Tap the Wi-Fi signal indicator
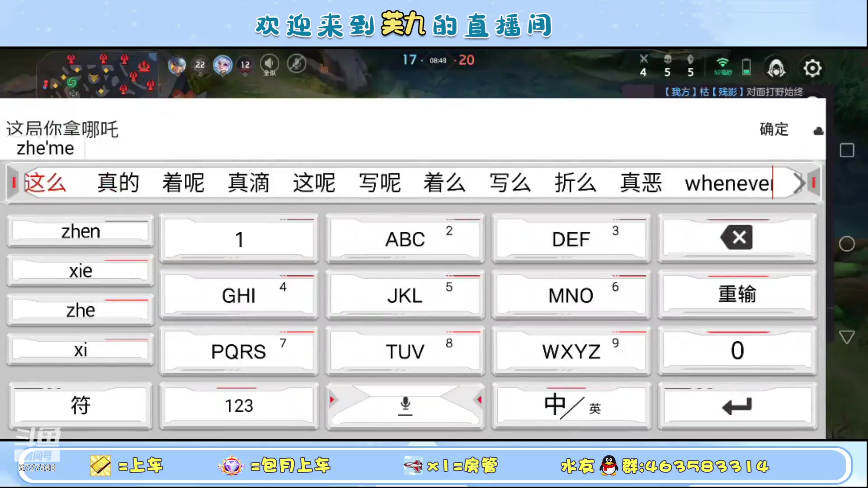This screenshot has width=868, height=488. pyautogui.click(x=723, y=66)
